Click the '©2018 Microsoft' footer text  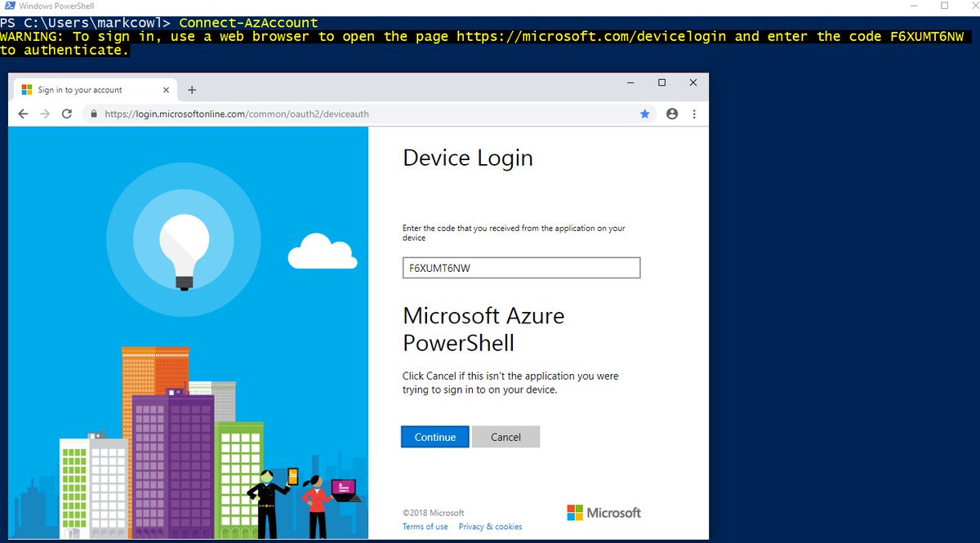point(433,513)
